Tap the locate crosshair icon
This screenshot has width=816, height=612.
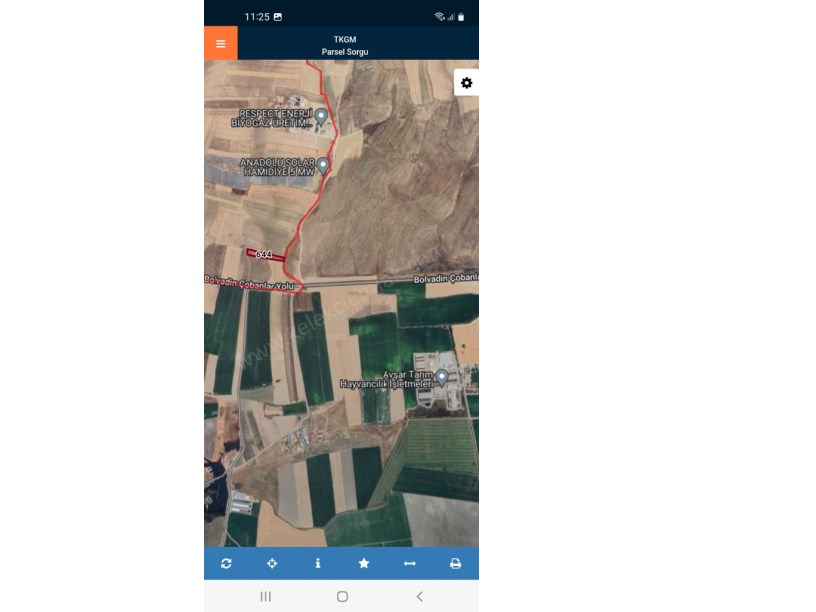click(272, 563)
